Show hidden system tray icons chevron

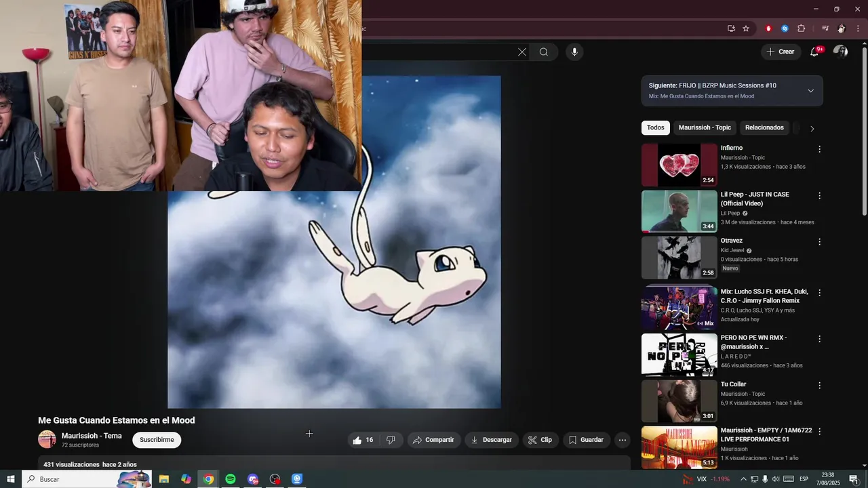coord(743,479)
